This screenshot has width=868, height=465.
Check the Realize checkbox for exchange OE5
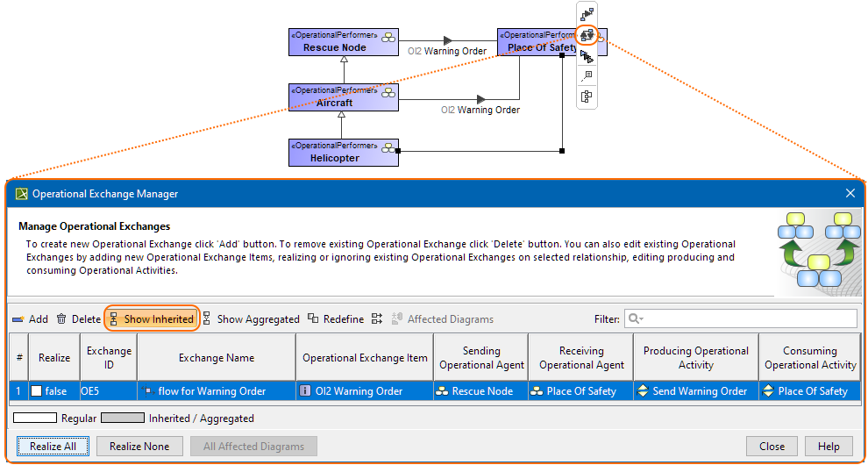37,391
